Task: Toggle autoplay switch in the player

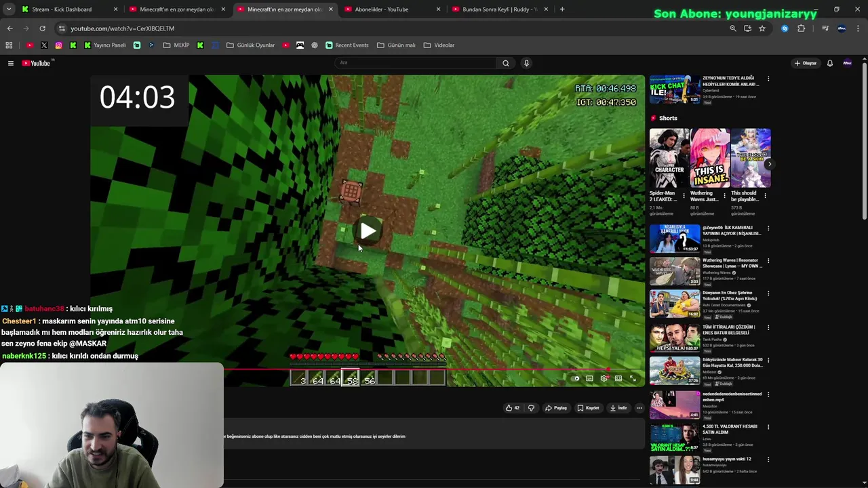Action: (x=576, y=378)
